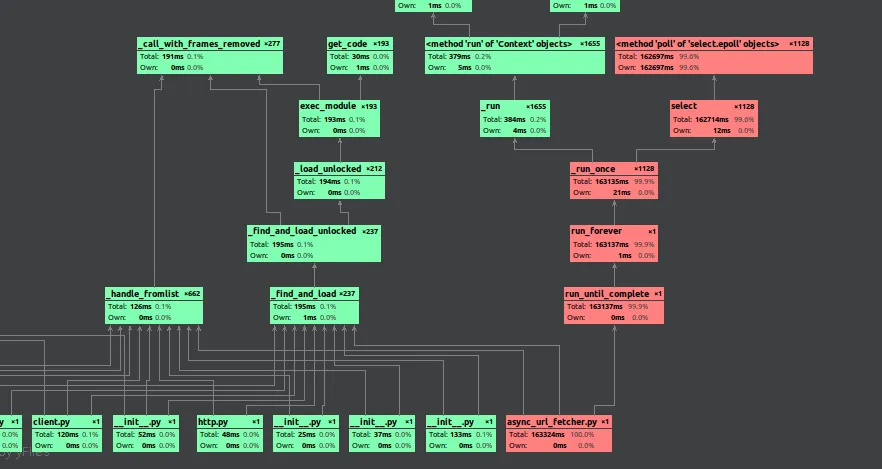Click the ×277 call count on _call_with_frames_removed
Screen dimensions: 882x469
click(x=272, y=43)
